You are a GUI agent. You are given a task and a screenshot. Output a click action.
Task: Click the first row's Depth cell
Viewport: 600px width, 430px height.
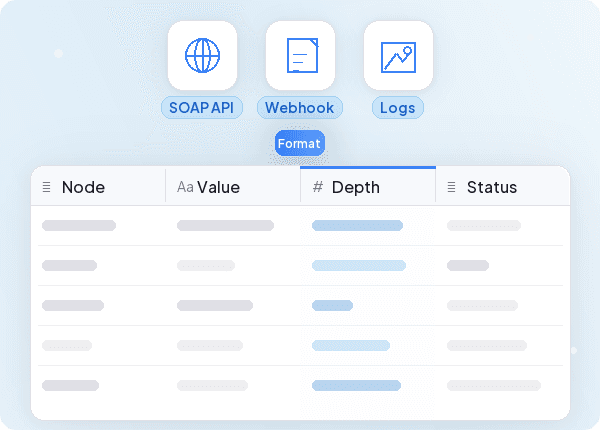[x=358, y=226]
